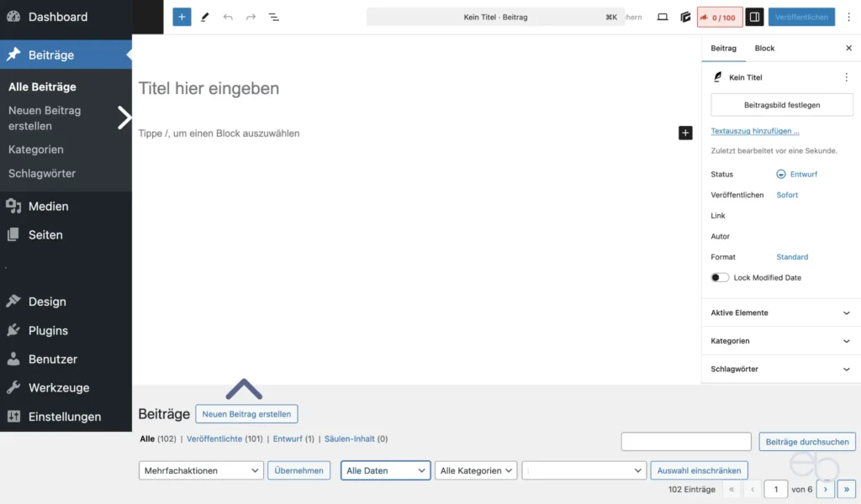
Task: Expand the Kategorien panel in settings sidebar
Action: (780, 341)
